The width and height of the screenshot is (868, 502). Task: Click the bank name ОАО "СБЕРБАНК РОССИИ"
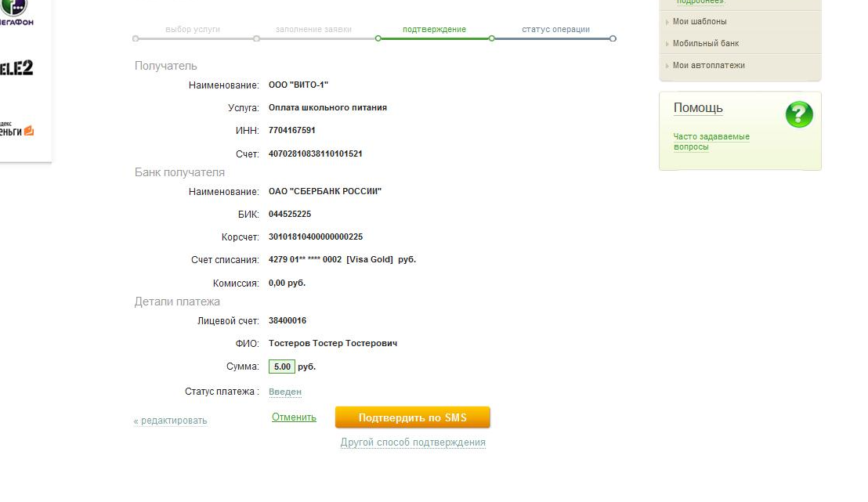pyautogui.click(x=325, y=191)
